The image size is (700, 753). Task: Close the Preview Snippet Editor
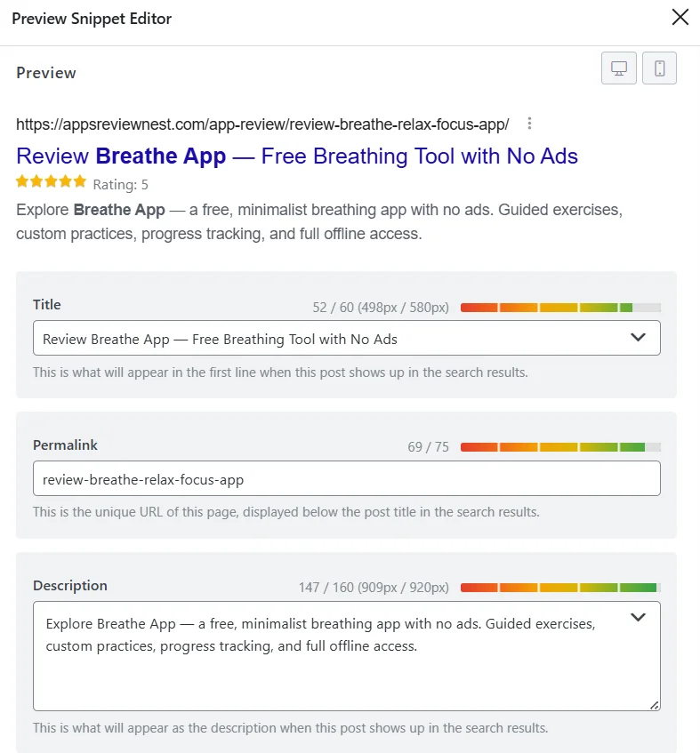680,17
